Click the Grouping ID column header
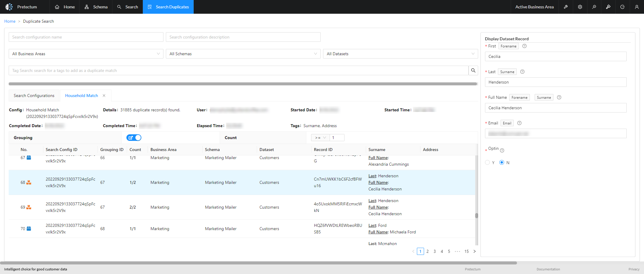 coord(112,150)
